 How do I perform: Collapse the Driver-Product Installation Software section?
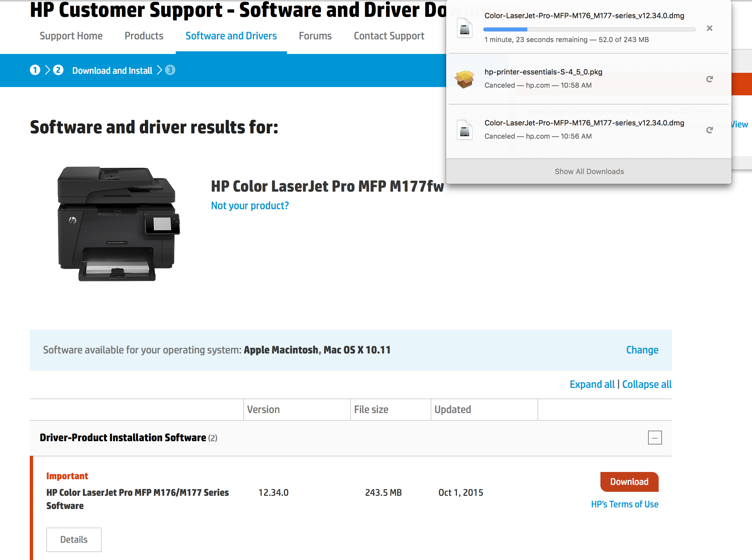tap(654, 437)
